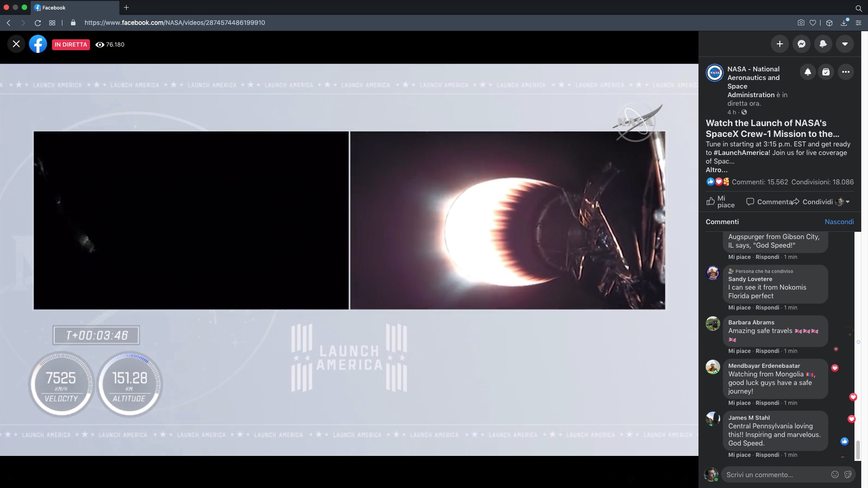This screenshot has width=868, height=488.
Task: Toggle NASA live notifications bell
Action: pyautogui.click(x=807, y=72)
